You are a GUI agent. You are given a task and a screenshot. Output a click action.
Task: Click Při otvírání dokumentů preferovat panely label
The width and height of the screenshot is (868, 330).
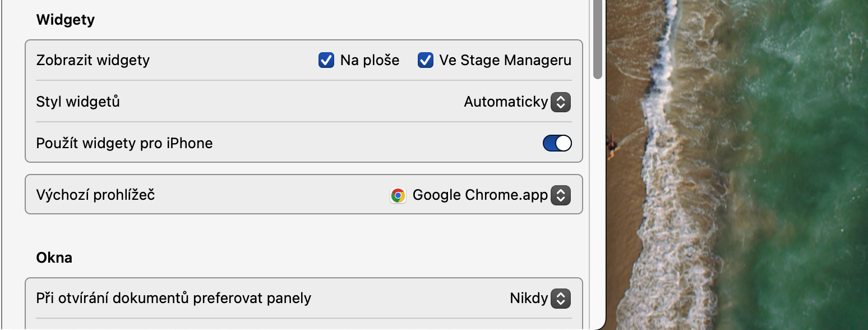click(x=173, y=298)
